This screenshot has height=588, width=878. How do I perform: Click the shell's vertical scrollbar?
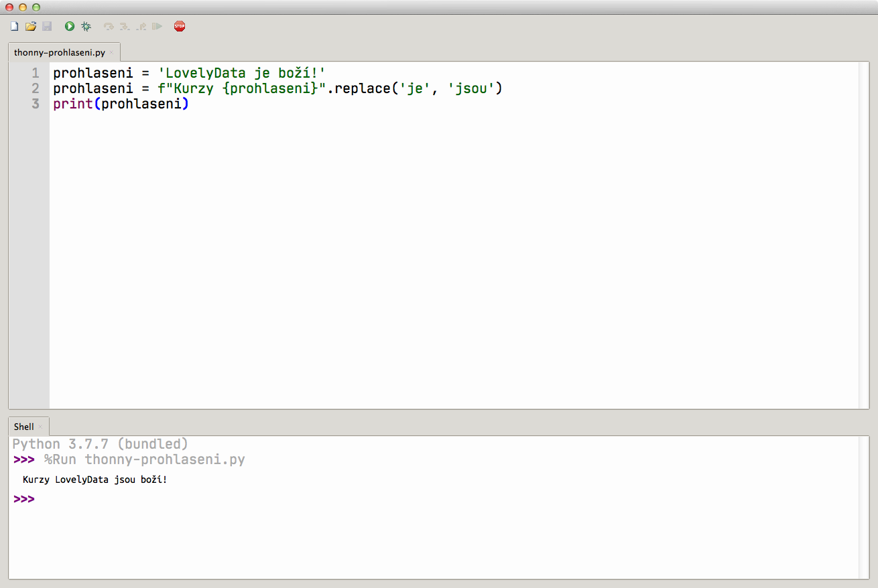865,507
